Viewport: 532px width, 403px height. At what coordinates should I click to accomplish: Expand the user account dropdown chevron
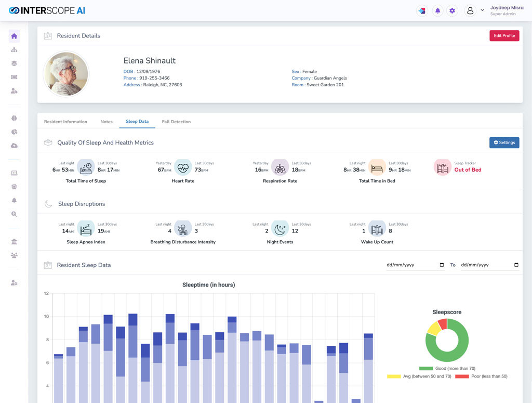(482, 10)
